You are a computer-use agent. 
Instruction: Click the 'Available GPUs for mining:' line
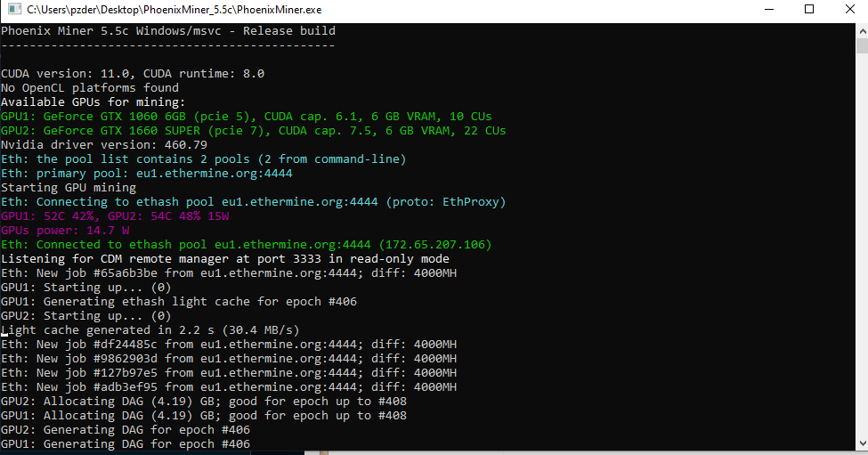pyautogui.click(x=93, y=102)
